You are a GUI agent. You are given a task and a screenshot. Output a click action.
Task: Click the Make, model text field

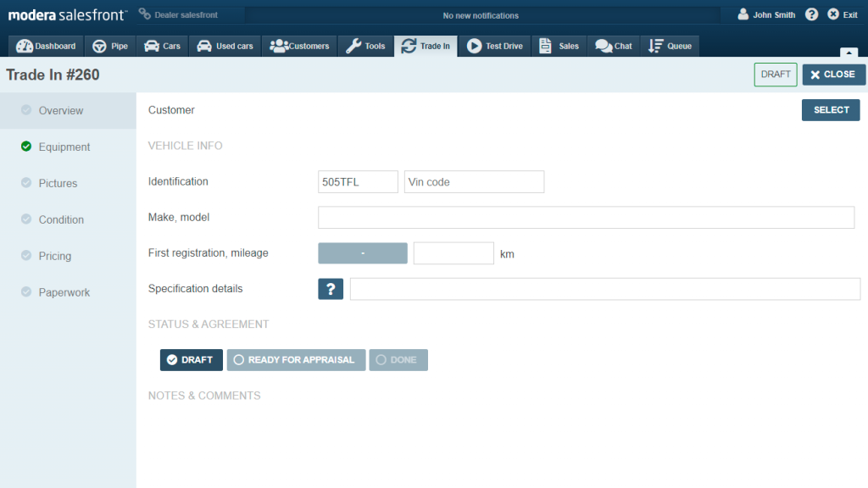tap(586, 218)
